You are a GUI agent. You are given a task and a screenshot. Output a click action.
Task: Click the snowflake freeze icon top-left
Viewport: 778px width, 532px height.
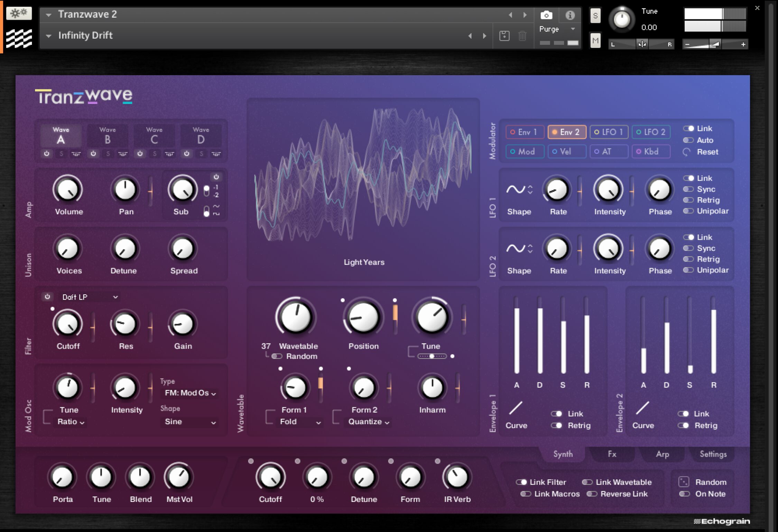(19, 13)
